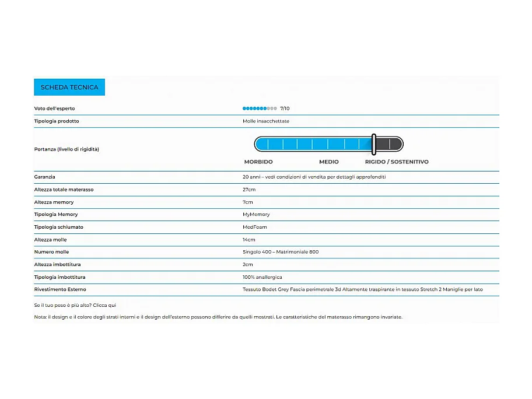
Task: Click the expert rating dots
Action: [x=260, y=108]
